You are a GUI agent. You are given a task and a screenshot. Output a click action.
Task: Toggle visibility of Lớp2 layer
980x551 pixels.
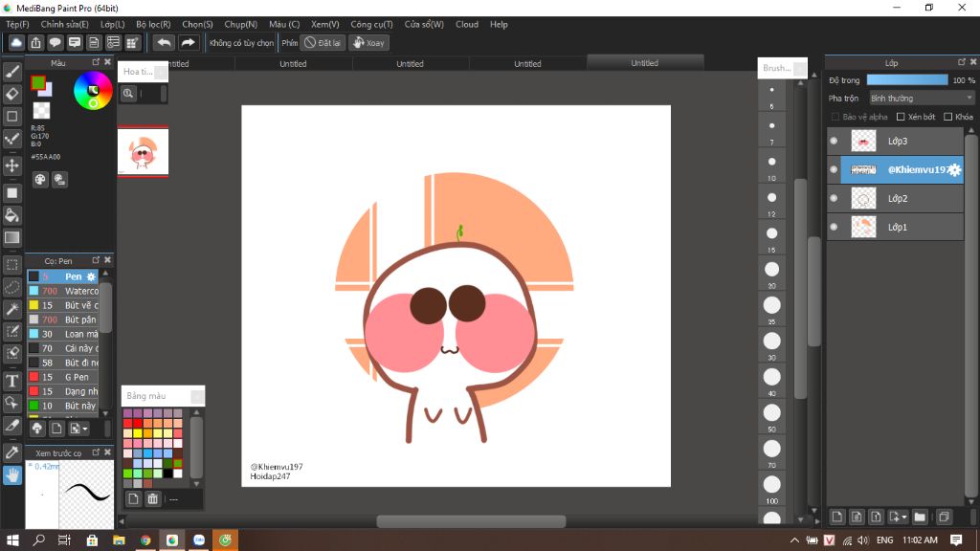point(834,198)
